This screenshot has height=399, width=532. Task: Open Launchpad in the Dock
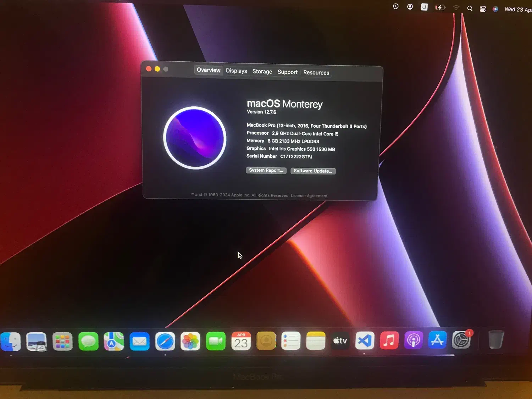click(x=62, y=342)
